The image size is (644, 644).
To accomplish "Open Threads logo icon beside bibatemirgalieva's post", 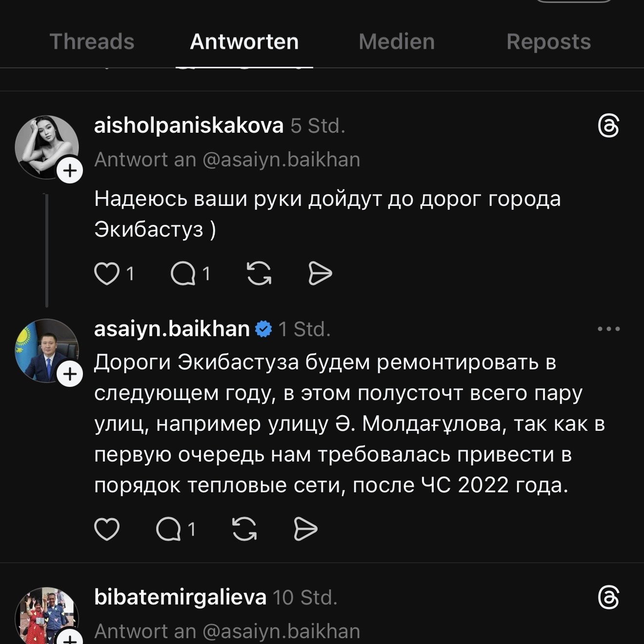I will 608,598.
